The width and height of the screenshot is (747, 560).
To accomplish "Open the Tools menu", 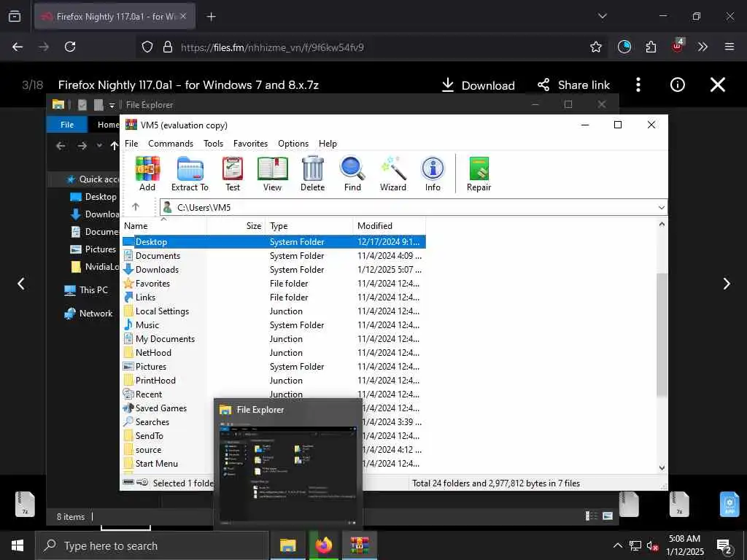I will [x=213, y=144].
